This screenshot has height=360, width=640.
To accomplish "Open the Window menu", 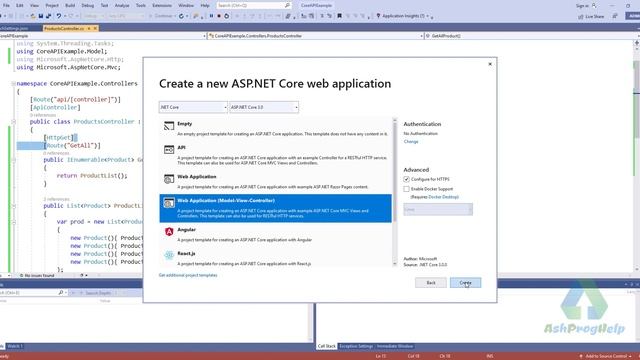I will [186, 6].
